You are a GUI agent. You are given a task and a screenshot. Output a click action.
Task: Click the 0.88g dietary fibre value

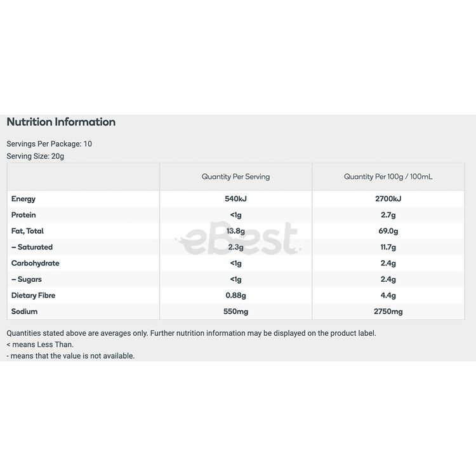[235, 296]
